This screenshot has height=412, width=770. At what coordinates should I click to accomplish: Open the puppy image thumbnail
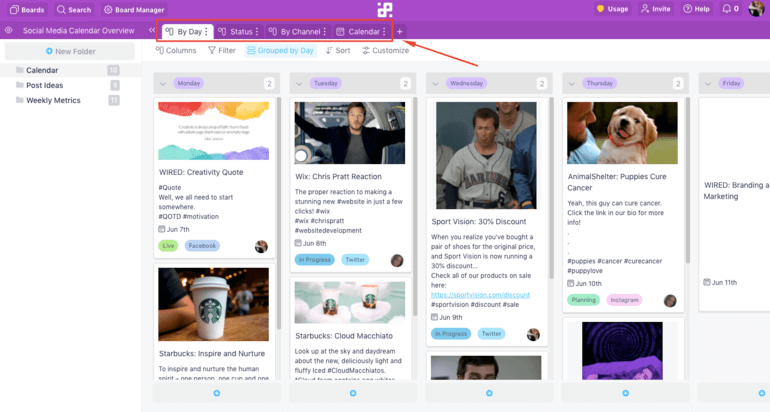click(622, 133)
